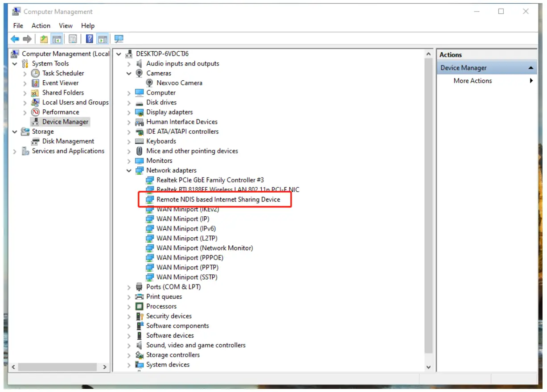Expand the Monitors category
The width and height of the screenshot is (547, 392).
tap(129, 161)
